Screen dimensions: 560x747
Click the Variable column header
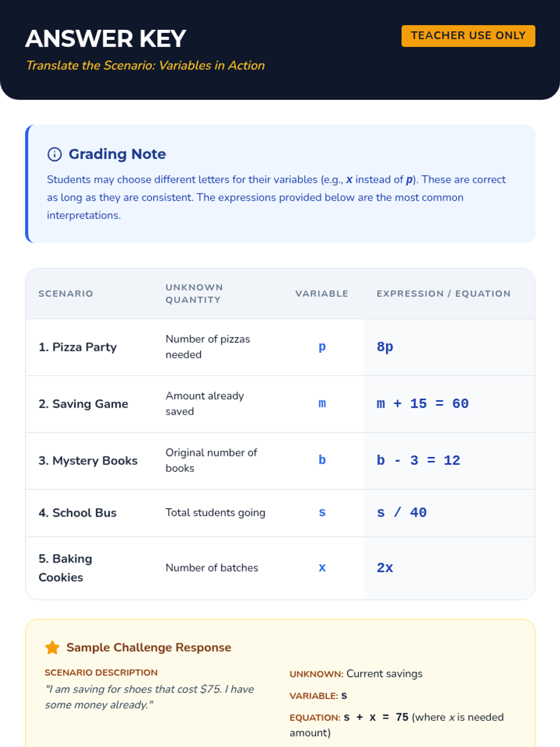[x=322, y=294]
